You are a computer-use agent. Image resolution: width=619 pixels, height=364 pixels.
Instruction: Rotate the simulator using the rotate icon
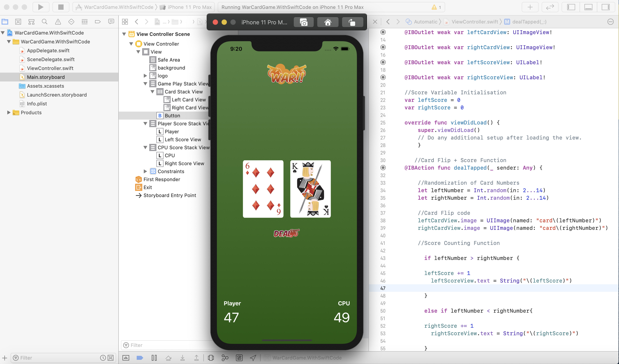click(x=352, y=22)
